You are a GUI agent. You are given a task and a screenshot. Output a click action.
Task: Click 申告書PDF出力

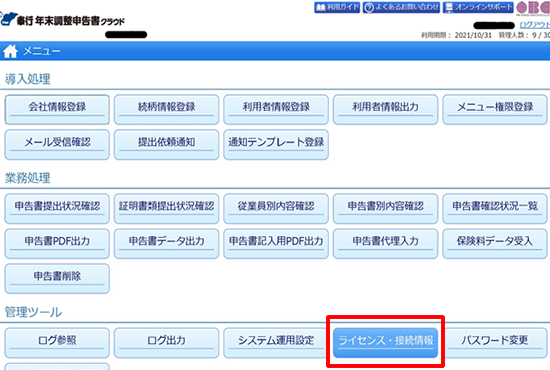57,244
